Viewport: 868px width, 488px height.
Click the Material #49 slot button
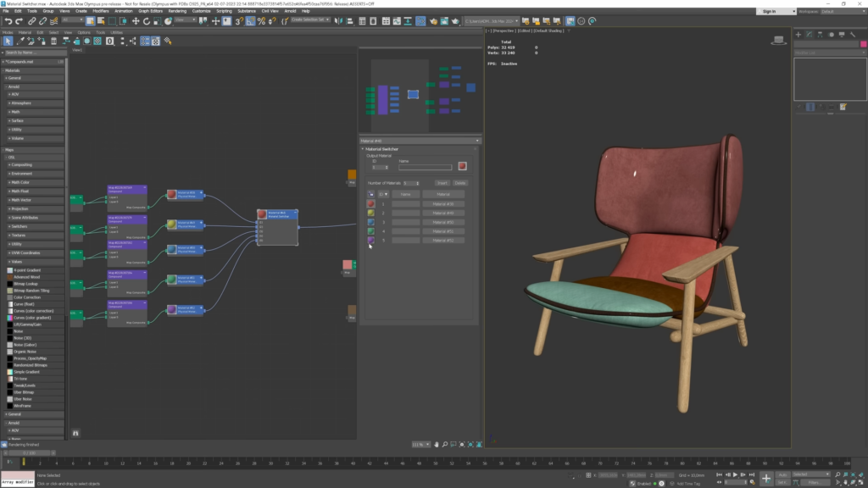[x=443, y=213]
